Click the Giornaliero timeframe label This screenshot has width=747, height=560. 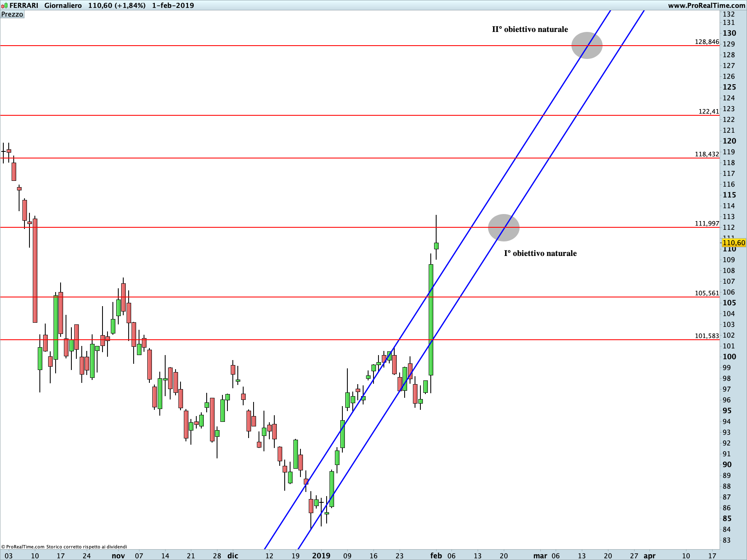(63, 5)
